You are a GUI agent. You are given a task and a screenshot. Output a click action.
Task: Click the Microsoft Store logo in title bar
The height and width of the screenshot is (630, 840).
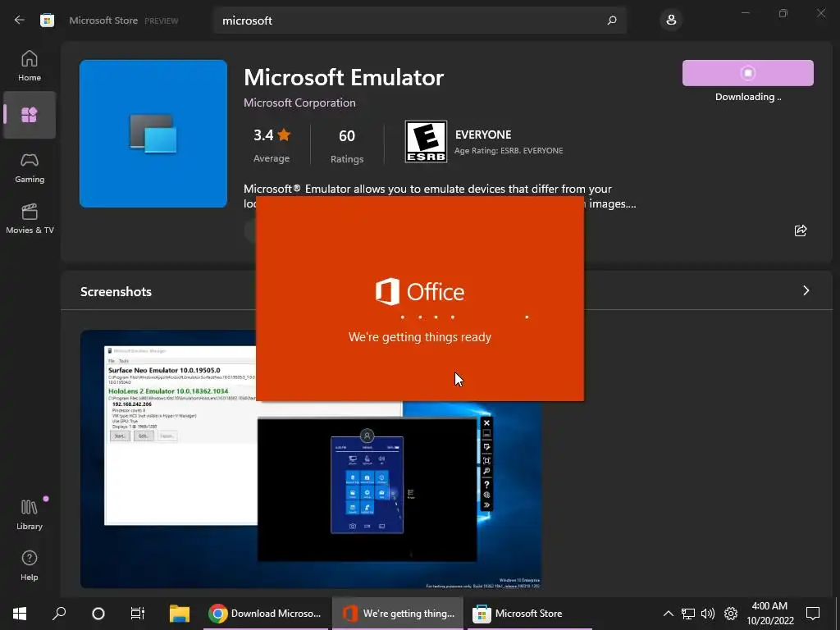[x=47, y=21]
